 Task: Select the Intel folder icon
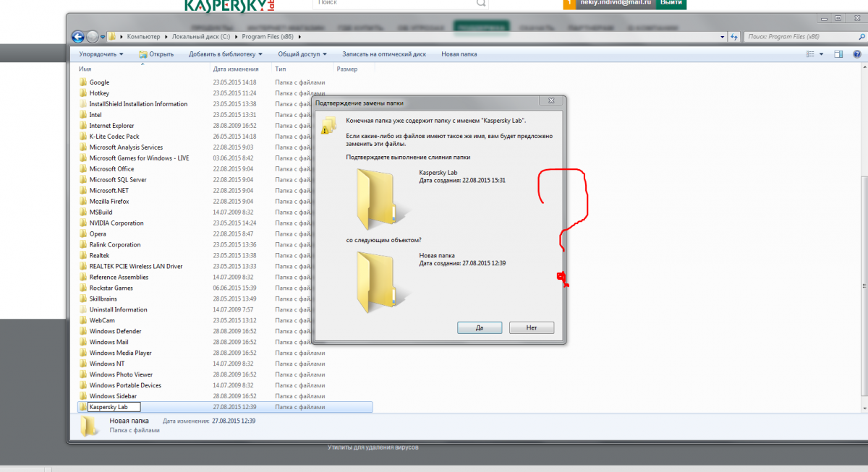[x=83, y=115]
